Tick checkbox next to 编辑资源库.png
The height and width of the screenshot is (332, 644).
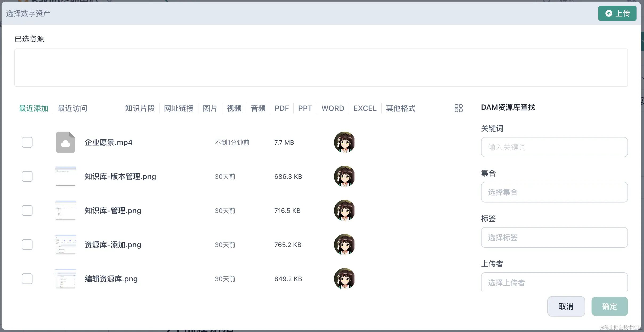[x=27, y=279]
